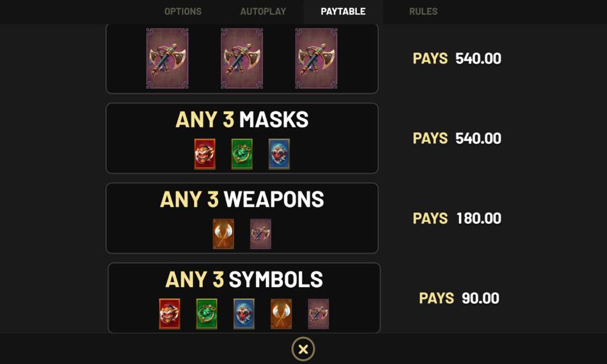
Task: Switch to the AUTOPLAY tab
Action: pyautogui.click(x=263, y=12)
